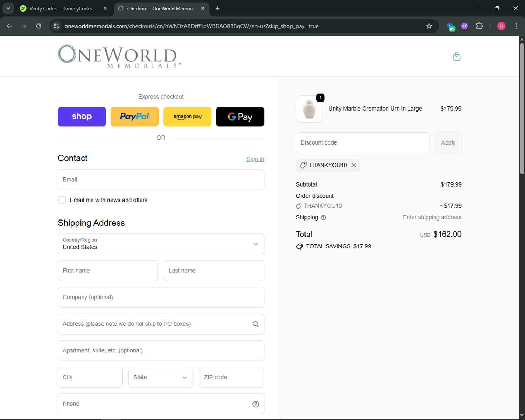The height and width of the screenshot is (420, 525).
Task: Pay with Google Pay button
Action: (x=240, y=117)
